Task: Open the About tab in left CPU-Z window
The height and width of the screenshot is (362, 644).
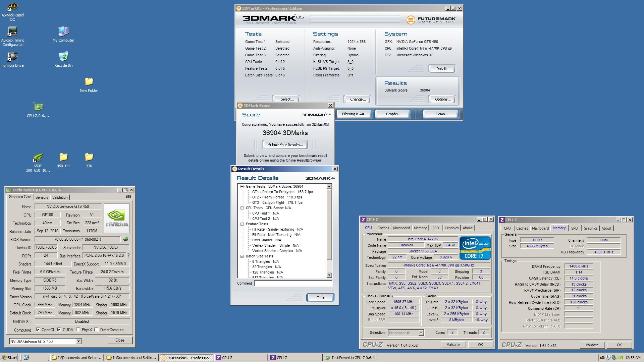Action: tap(468, 228)
